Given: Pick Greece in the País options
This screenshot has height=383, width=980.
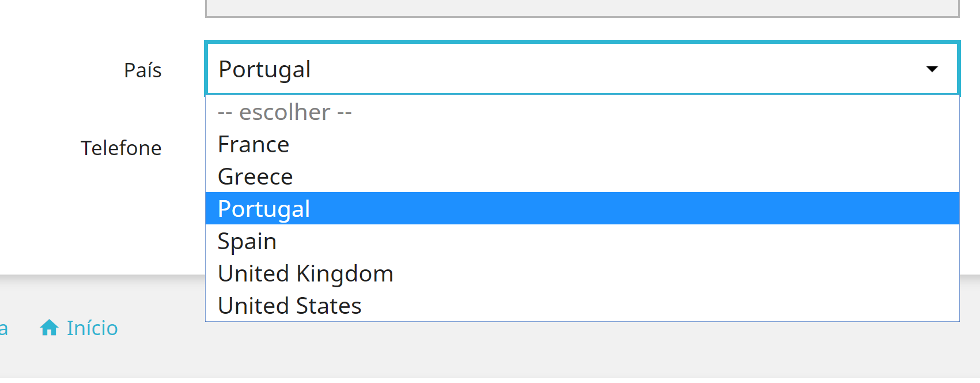Looking at the screenshot, I should pos(255,177).
